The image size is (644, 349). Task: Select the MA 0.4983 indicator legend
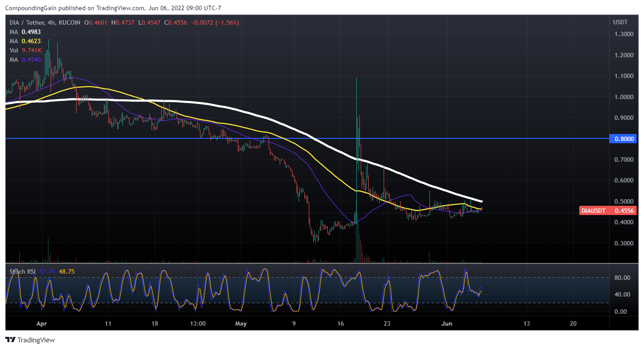point(26,32)
